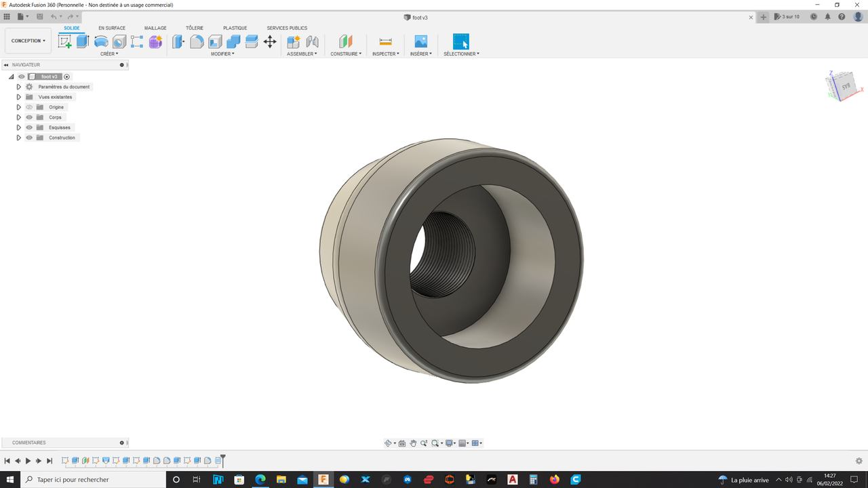Open the INSPECTER dropdown menu
The height and width of the screenshot is (488, 868).
point(386,54)
